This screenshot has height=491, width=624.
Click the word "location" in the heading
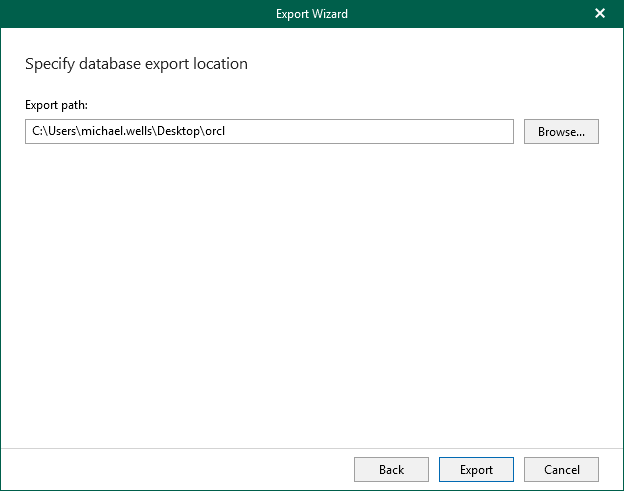(221, 64)
